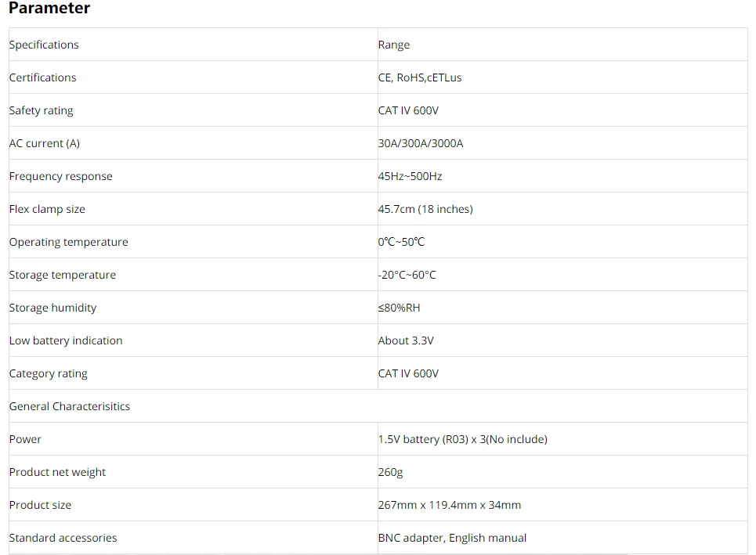Click the 267mm x 119.4mm x 34mm size
Viewport: 756px width, 555px height.
tap(450, 505)
